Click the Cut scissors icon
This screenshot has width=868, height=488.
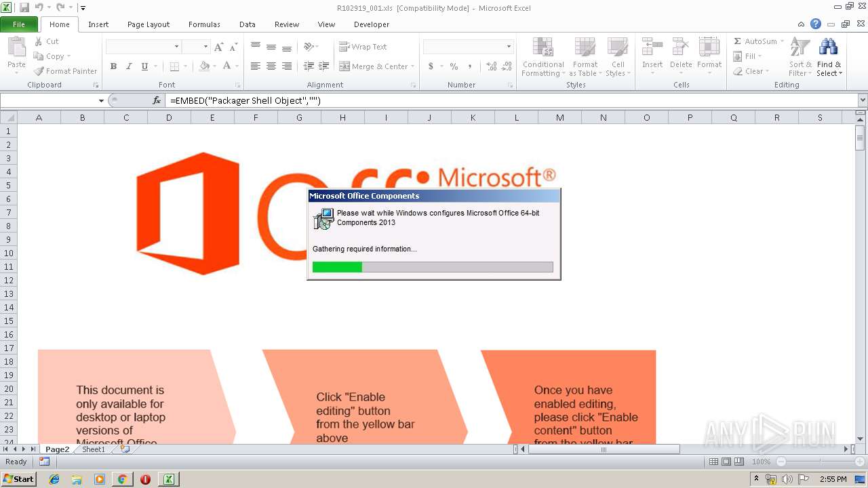point(39,41)
